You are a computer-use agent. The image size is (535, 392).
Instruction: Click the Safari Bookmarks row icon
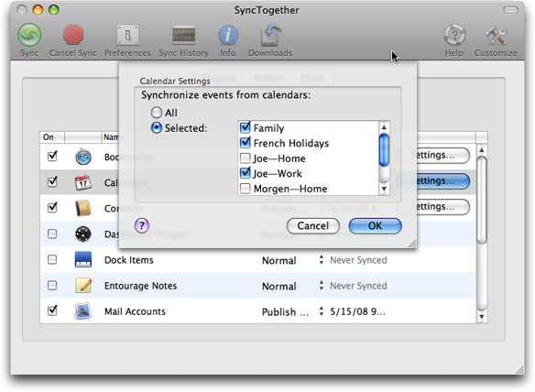(x=83, y=157)
